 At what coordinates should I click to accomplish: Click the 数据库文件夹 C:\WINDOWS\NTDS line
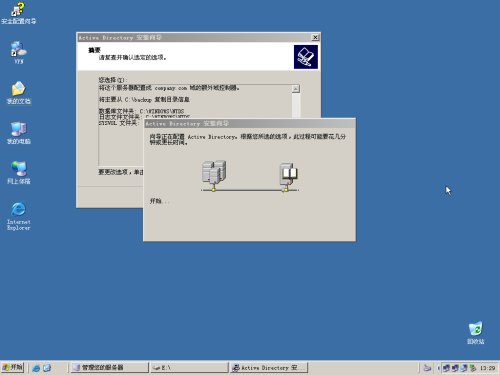[141, 111]
